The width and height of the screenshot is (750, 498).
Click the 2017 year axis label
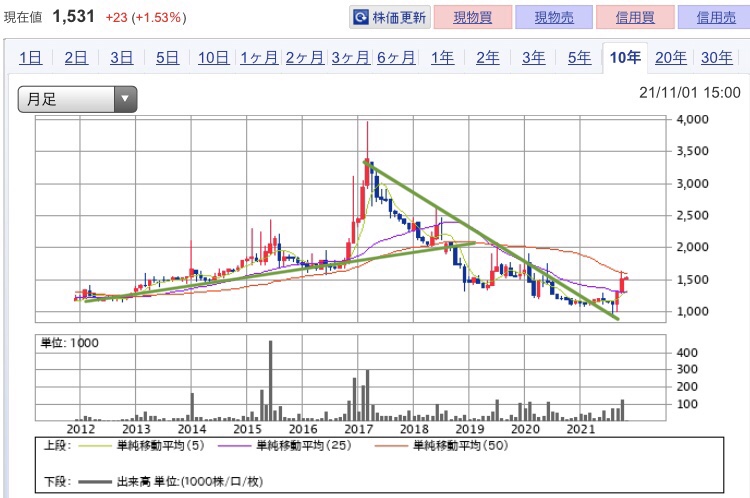[x=358, y=429]
